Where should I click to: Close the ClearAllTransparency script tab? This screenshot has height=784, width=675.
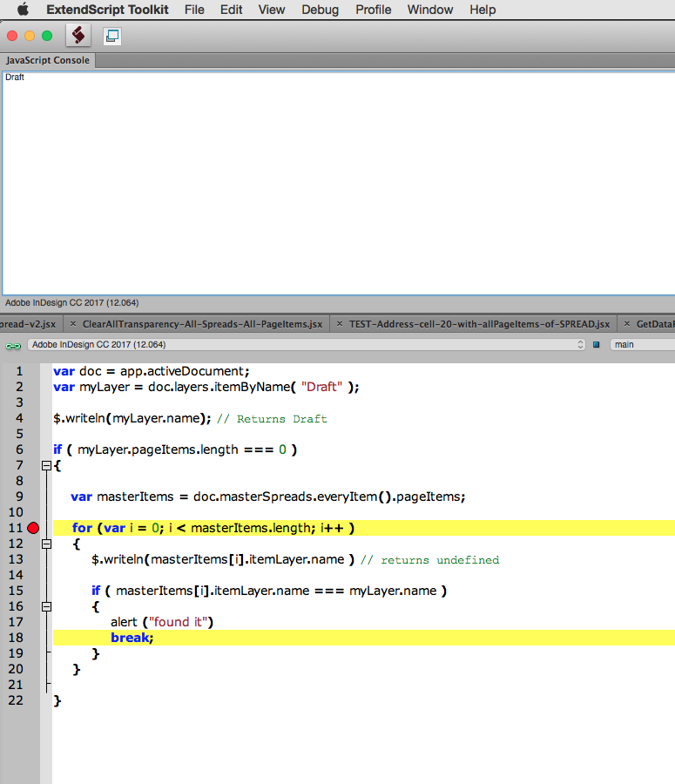(x=73, y=324)
